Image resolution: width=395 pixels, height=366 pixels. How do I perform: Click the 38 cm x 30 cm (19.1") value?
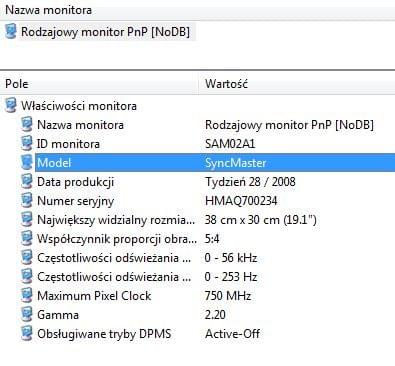pos(261,220)
